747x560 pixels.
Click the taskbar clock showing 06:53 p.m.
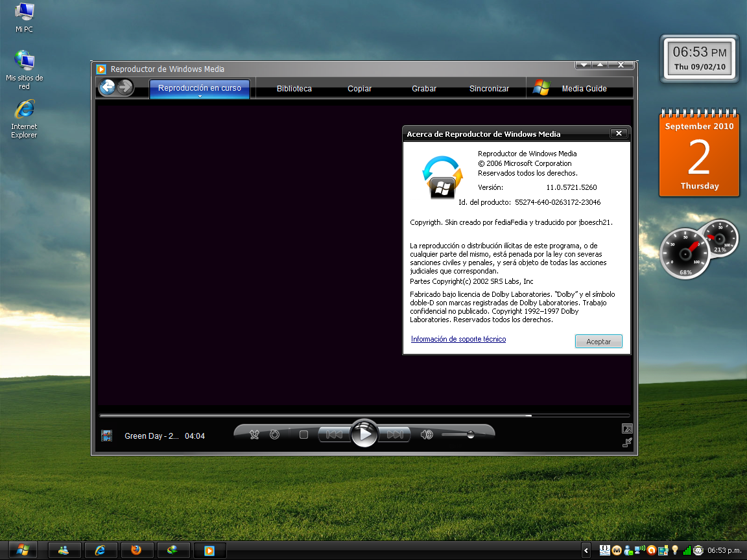723,550
